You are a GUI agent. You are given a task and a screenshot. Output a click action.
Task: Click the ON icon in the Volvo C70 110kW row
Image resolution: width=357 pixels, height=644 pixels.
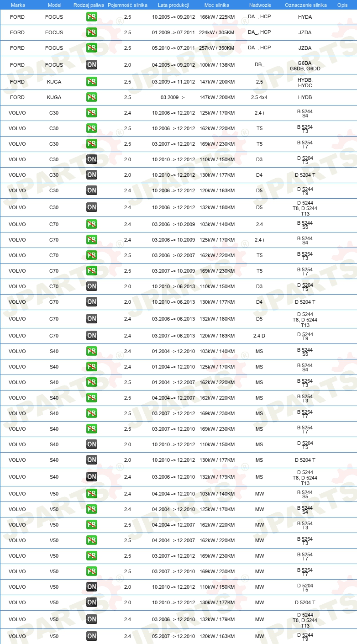point(92,286)
